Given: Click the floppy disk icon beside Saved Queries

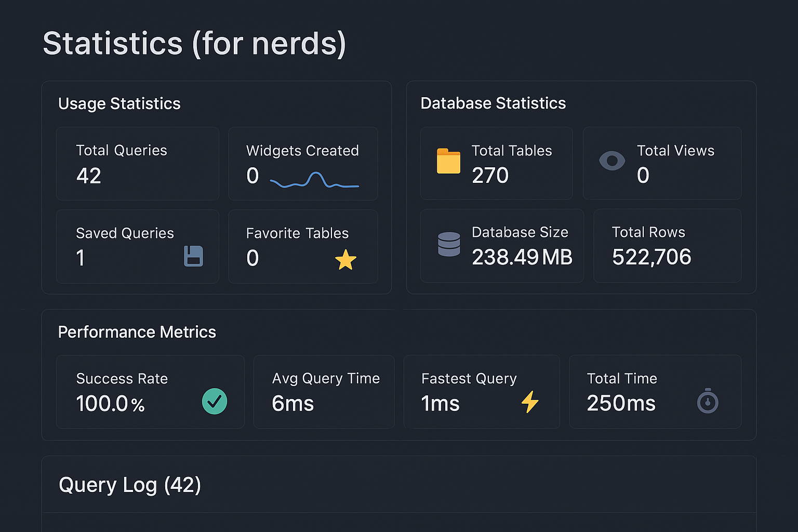Looking at the screenshot, I should click(x=193, y=256).
